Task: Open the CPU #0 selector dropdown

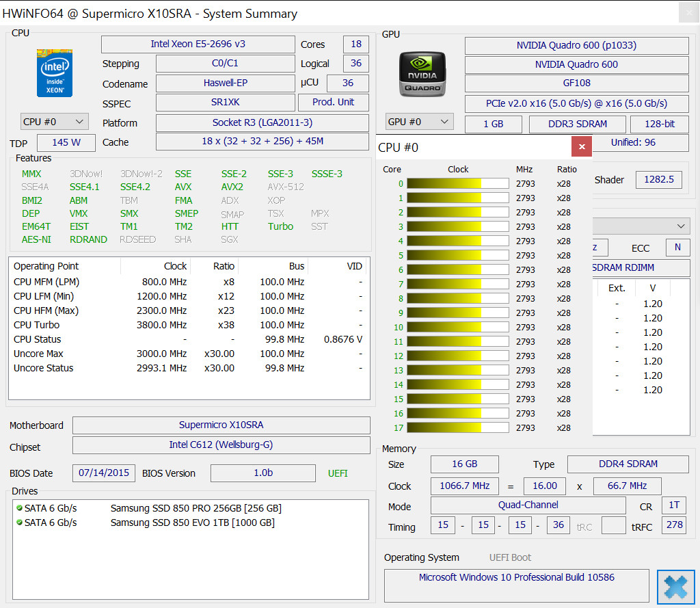Action: tap(55, 122)
